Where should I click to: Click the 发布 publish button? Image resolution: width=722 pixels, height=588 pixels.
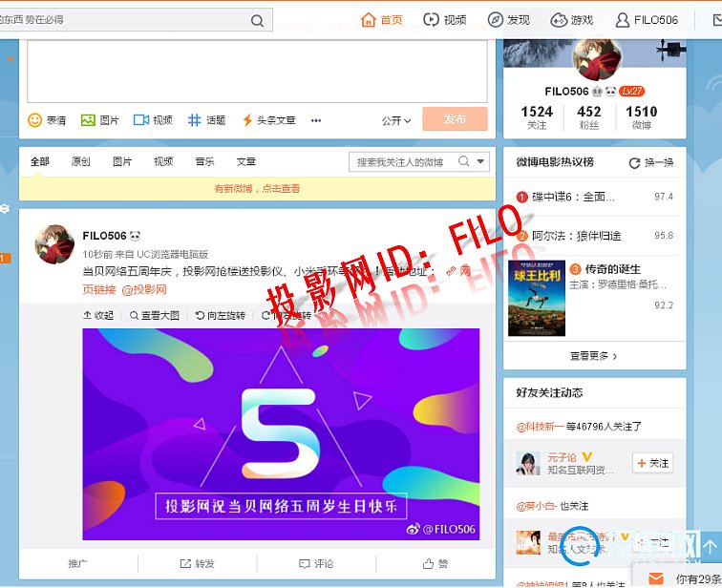(x=455, y=119)
